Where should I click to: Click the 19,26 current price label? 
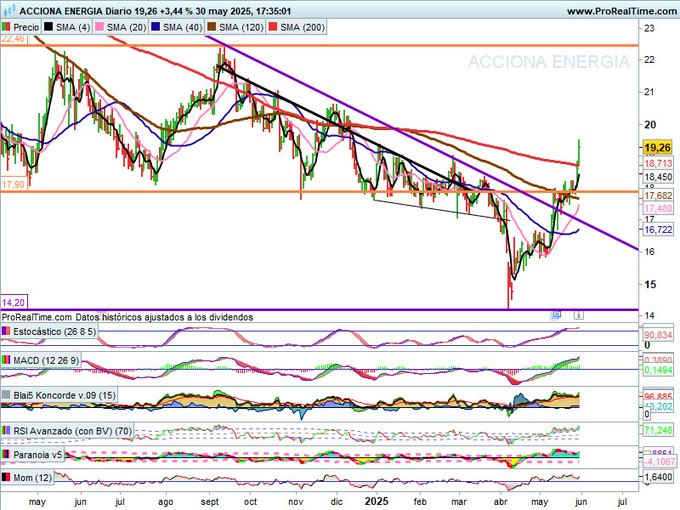(x=657, y=148)
